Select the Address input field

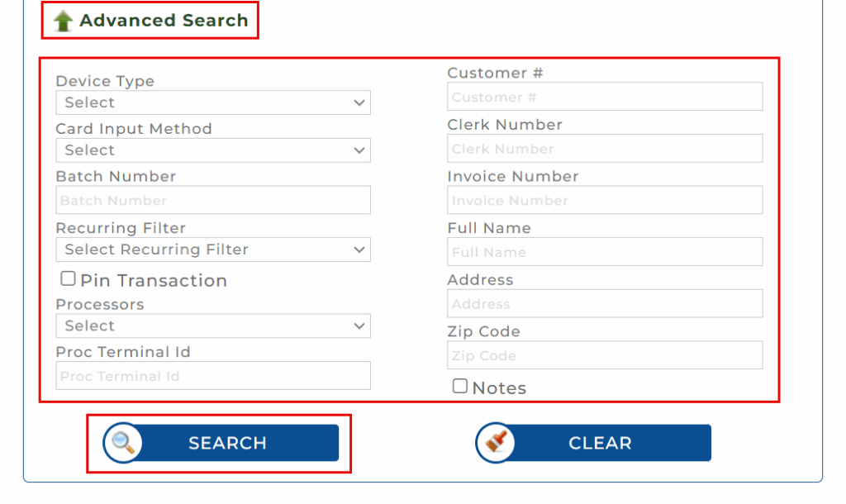(x=605, y=304)
